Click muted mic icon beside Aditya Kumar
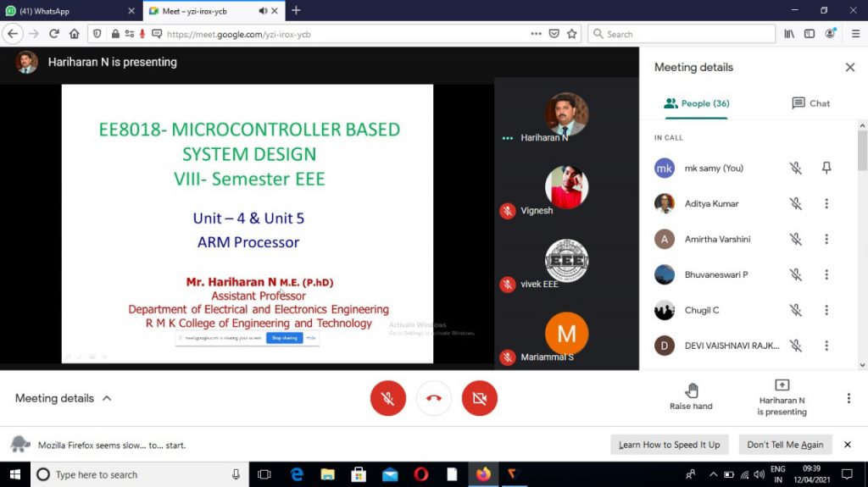 coord(795,203)
